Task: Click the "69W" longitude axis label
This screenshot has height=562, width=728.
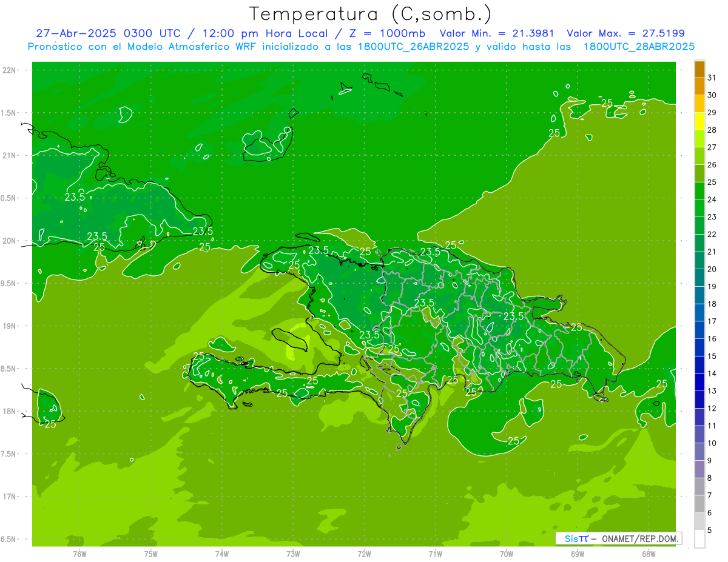Action: click(578, 555)
